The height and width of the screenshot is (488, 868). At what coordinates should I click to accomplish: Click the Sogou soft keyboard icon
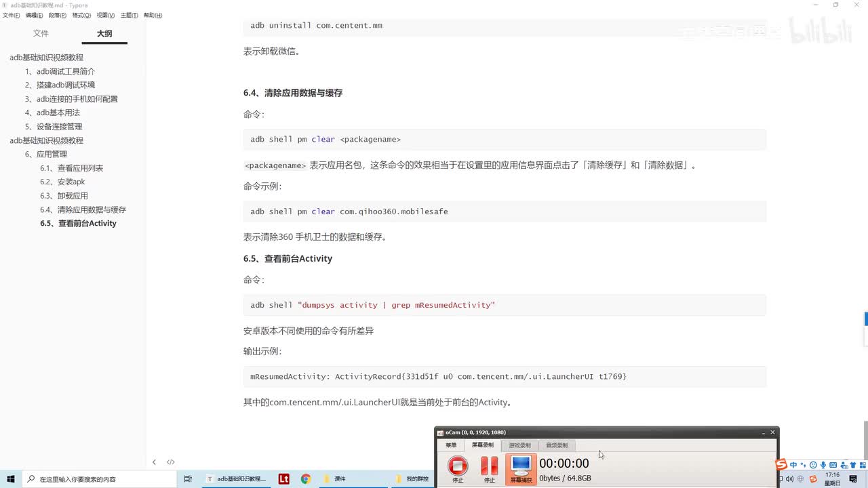click(833, 465)
